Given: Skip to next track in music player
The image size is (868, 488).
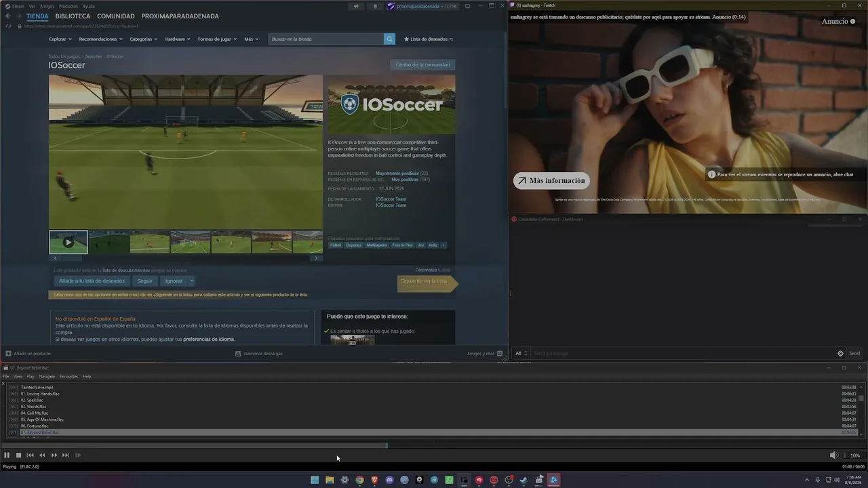Looking at the screenshot, I should pyautogui.click(x=66, y=455).
